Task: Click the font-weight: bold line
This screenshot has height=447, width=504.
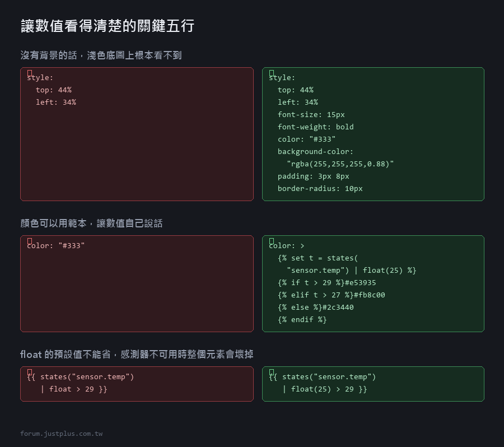Action: pyautogui.click(x=316, y=127)
